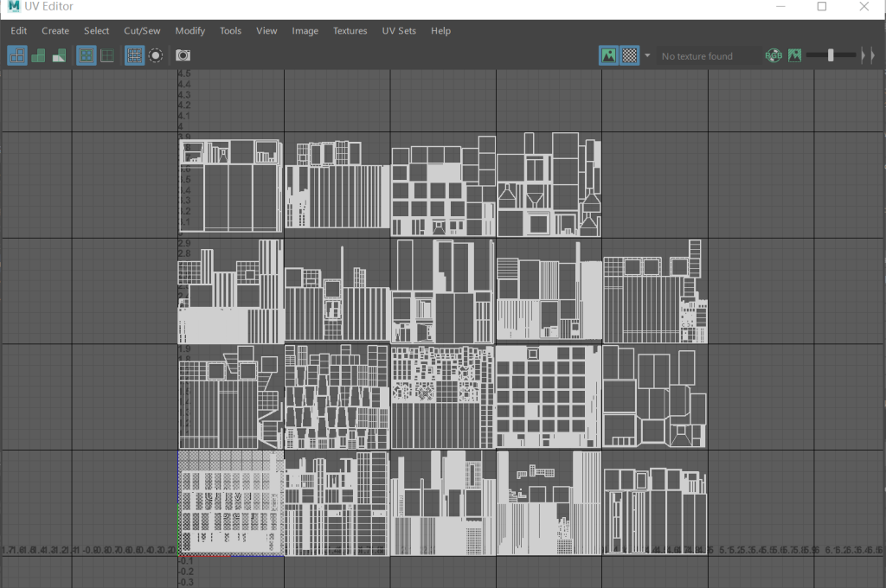Screen dimensions: 886x588
Task: Open the Select menu
Action: pos(97,31)
